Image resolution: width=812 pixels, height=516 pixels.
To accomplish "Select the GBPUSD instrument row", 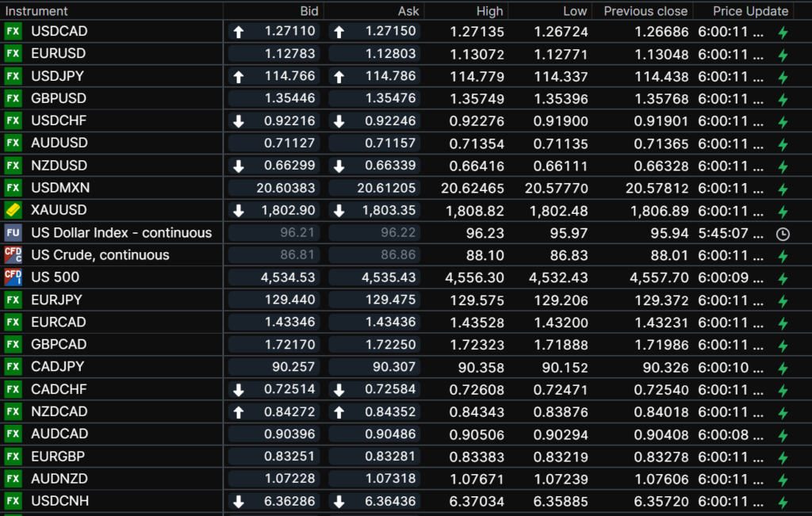I will (x=59, y=99).
